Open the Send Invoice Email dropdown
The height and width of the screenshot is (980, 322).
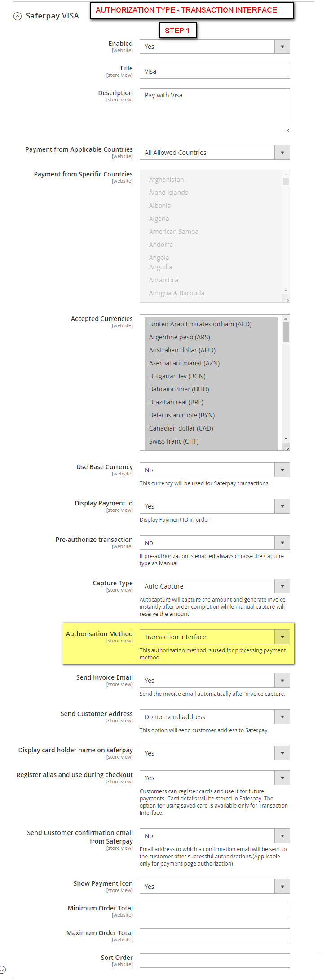(x=214, y=681)
